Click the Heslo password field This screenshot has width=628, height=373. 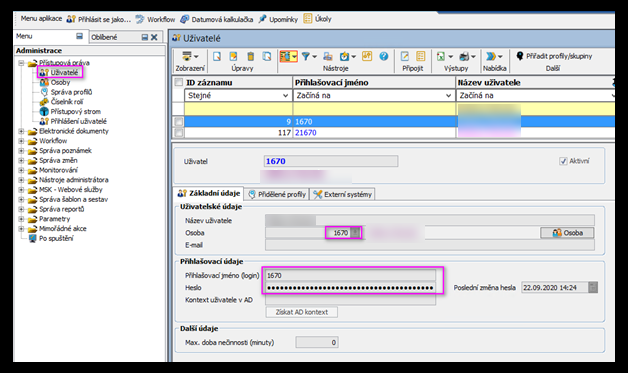[x=350, y=288]
